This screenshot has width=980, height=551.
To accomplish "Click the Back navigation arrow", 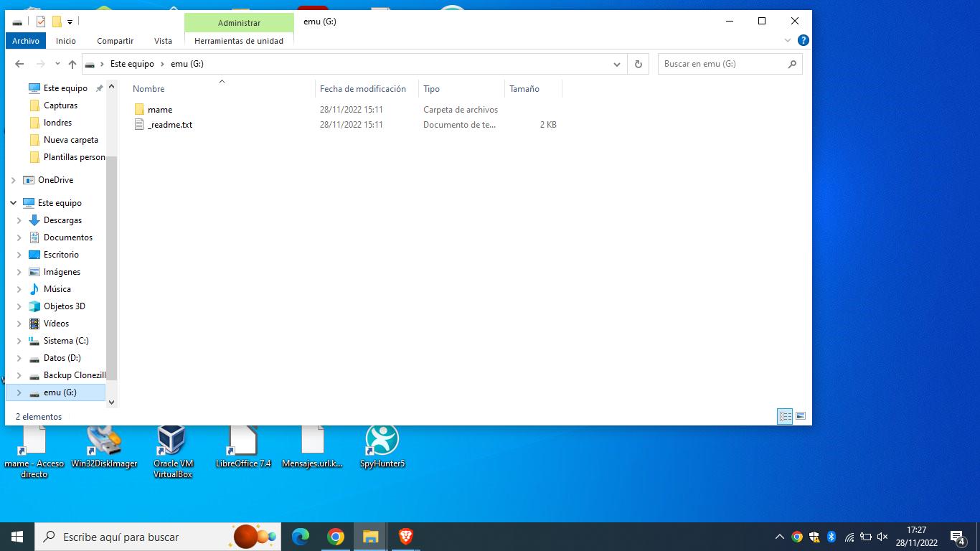I will click(x=19, y=64).
